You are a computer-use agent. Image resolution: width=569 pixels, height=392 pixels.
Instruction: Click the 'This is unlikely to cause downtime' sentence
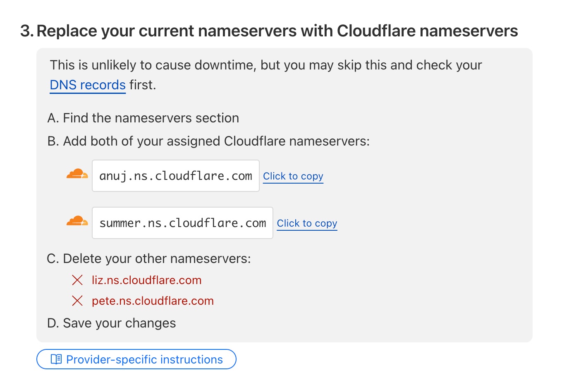[x=266, y=75]
